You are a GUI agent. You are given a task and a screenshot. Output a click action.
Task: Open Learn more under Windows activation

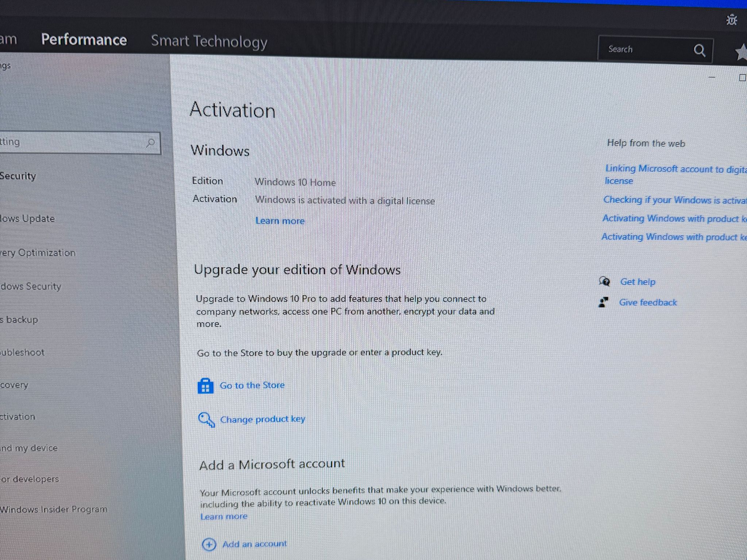pos(280,221)
